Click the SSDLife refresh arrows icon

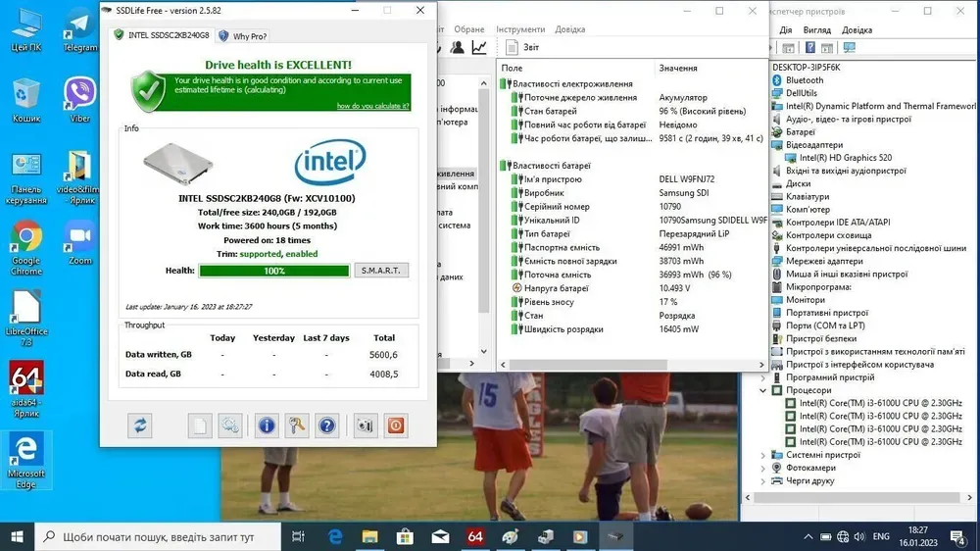141,426
